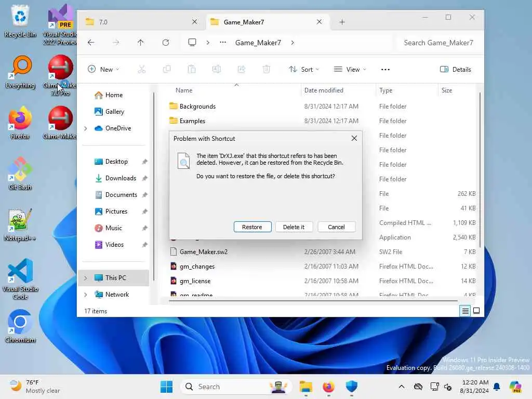This screenshot has width=532, height=399.
Task: Add a new Explorer tab
Action: pos(342,22)
